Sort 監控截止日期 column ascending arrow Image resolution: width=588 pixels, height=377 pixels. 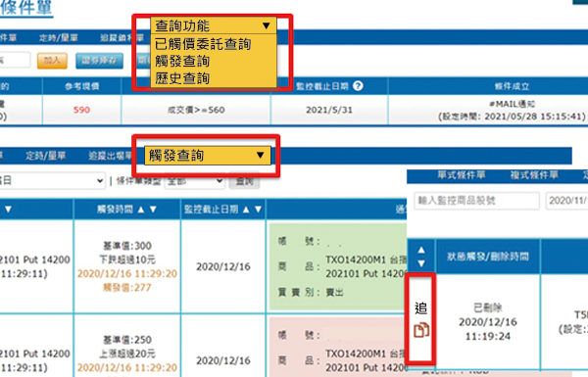(x=246, y=210)
